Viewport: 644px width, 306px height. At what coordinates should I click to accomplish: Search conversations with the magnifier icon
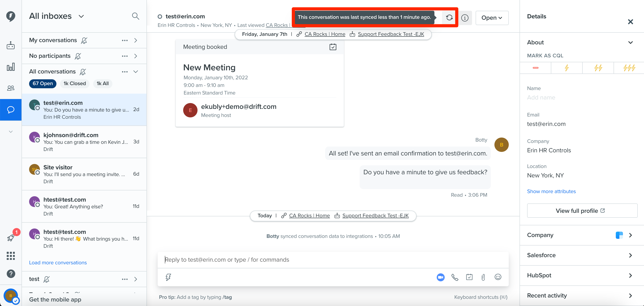[x=135, y=16]
